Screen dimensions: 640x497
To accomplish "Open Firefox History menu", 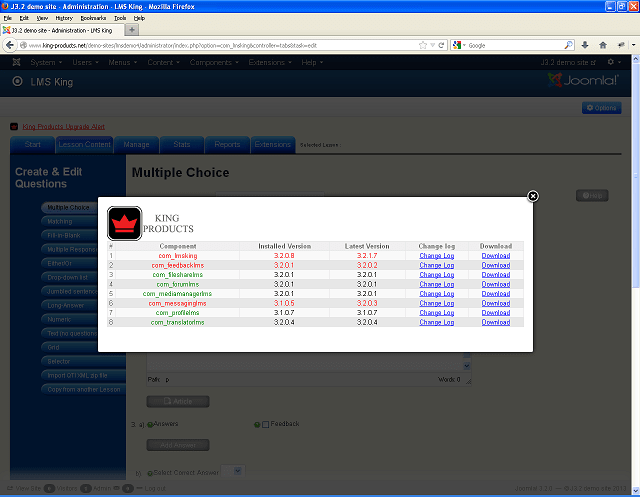I will [x=64, y=18].
